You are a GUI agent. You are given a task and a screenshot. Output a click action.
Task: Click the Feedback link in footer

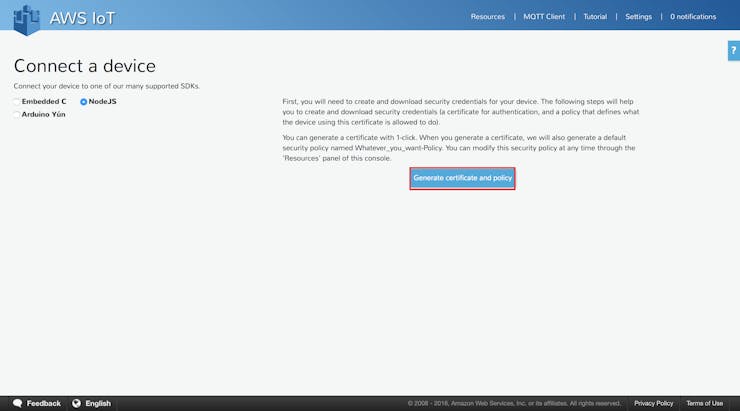coord(43,403)
